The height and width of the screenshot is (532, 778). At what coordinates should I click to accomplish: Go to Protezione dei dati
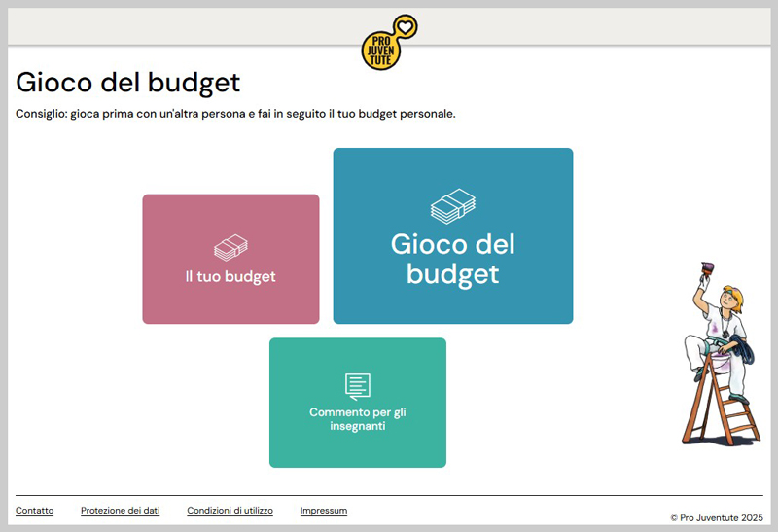click(x=120, y=511)
